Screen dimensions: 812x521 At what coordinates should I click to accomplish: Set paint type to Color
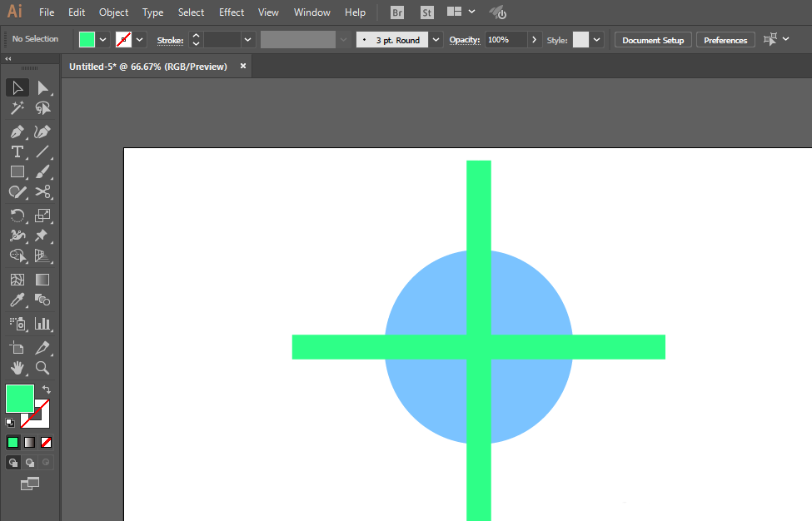pos(13,443)
